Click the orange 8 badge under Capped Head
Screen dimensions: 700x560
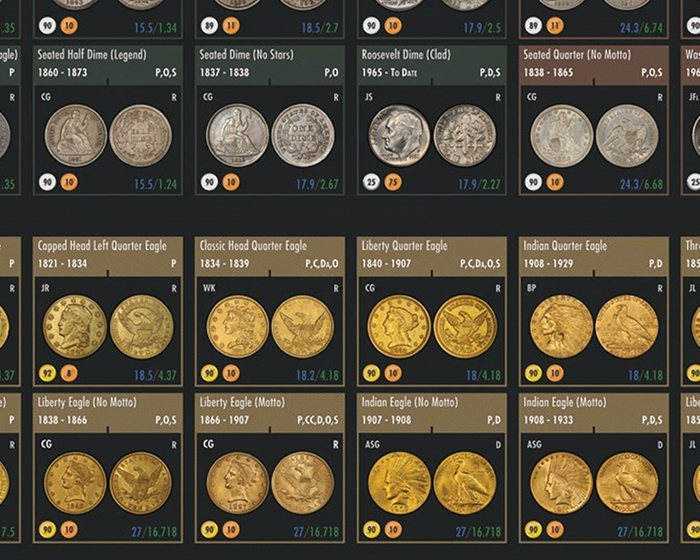(x=69, y=373)
